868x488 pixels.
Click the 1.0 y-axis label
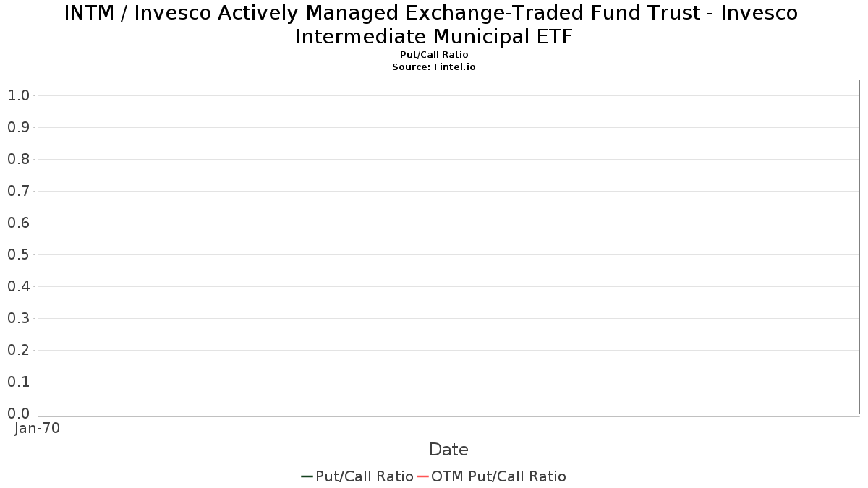point(18,95)
